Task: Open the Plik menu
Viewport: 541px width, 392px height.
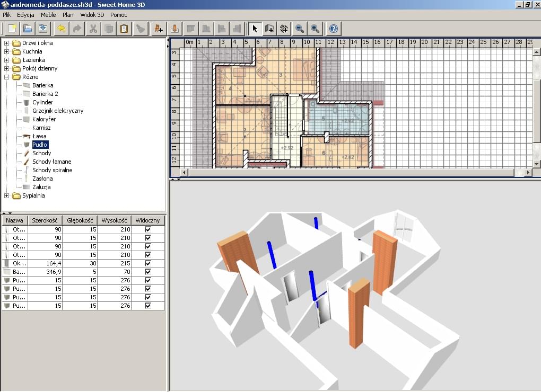Action: pyautogui.click(x=7, y=15)
